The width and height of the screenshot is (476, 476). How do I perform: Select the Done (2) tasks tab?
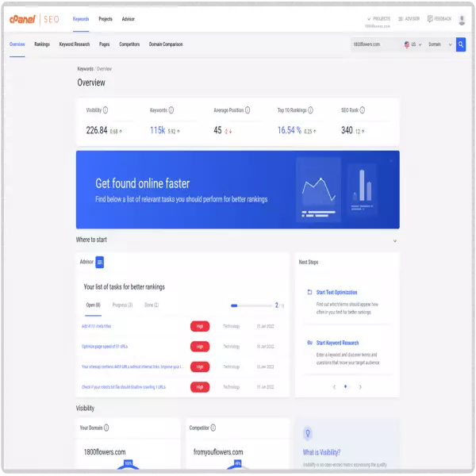click(151, 305)
